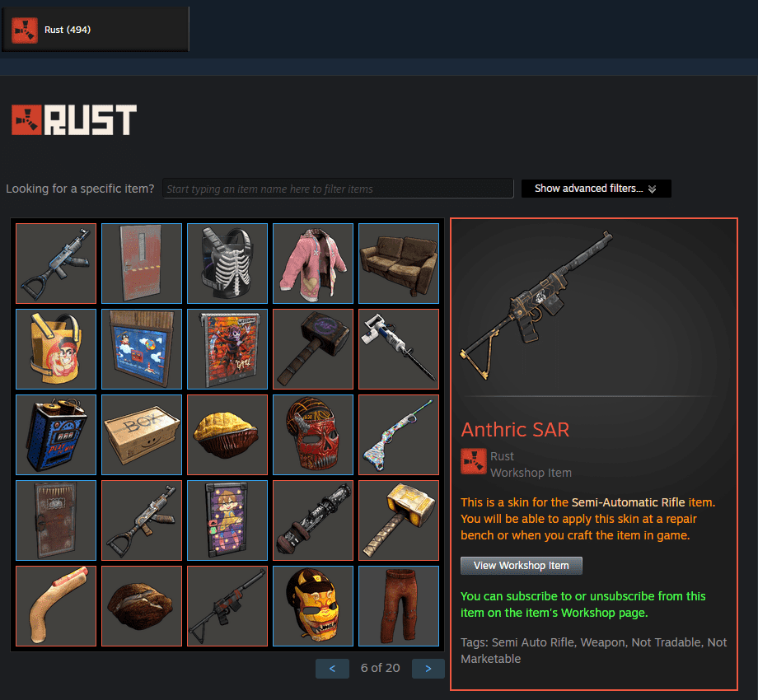Click the Rust logo banner
The height and width of the screenshot is (700, 758).
coord(74,119)
